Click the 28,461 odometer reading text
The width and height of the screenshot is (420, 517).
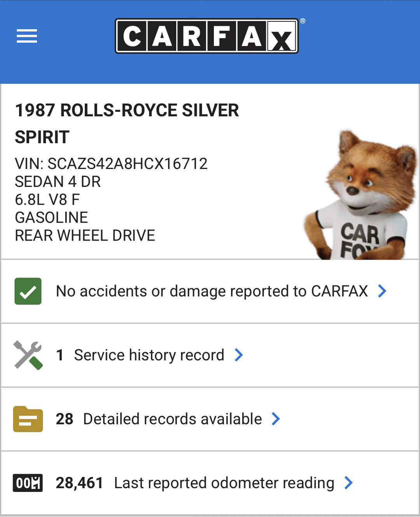tap(79, 483)
